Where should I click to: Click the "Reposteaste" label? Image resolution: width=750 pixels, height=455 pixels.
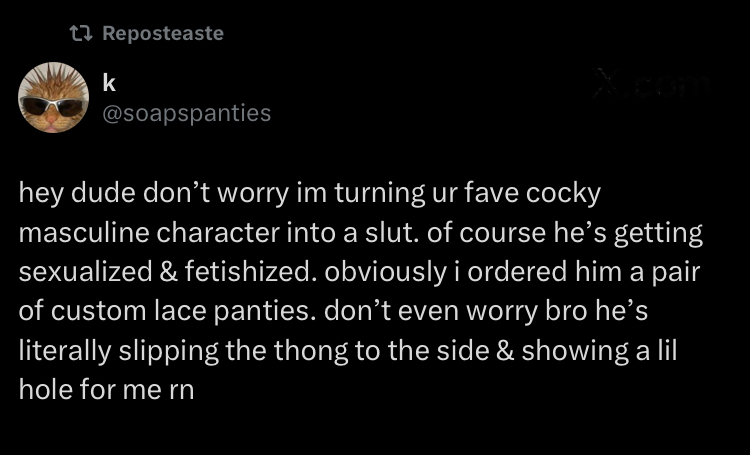(163, 33)
